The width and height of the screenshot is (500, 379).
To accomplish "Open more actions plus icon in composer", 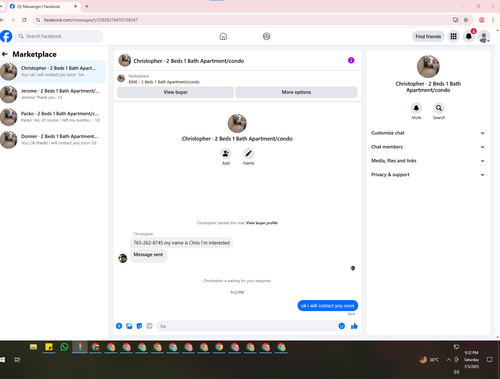I will [119, 326].
